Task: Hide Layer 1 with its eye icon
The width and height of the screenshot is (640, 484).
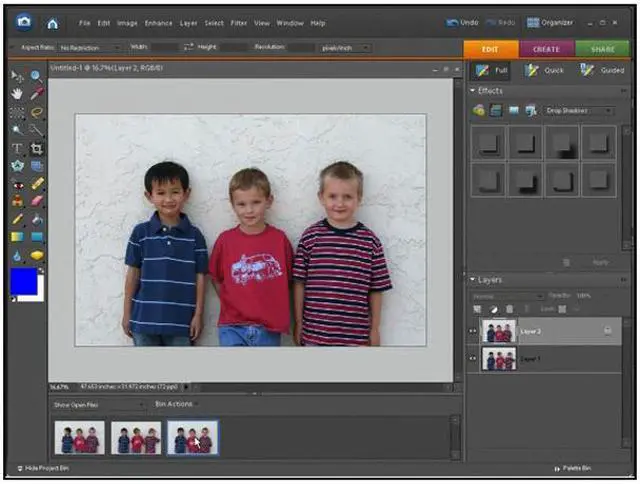Action: pyautogui.click(x=473, y=358)
